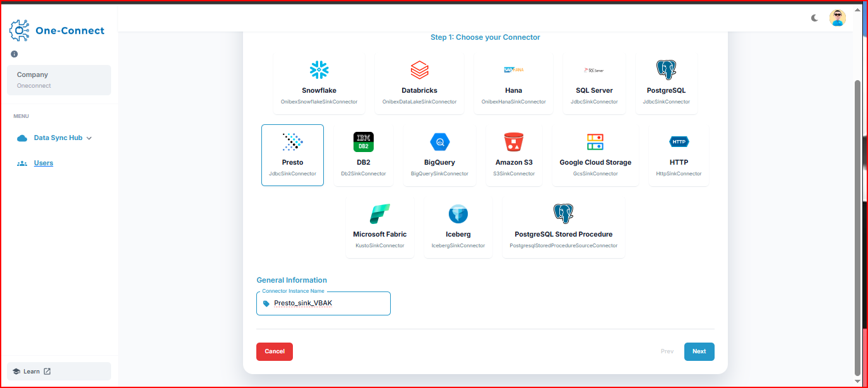Click the IcebergSinkConnector label
The height and width of the screenshot is (388, 868).
[458, 245]
